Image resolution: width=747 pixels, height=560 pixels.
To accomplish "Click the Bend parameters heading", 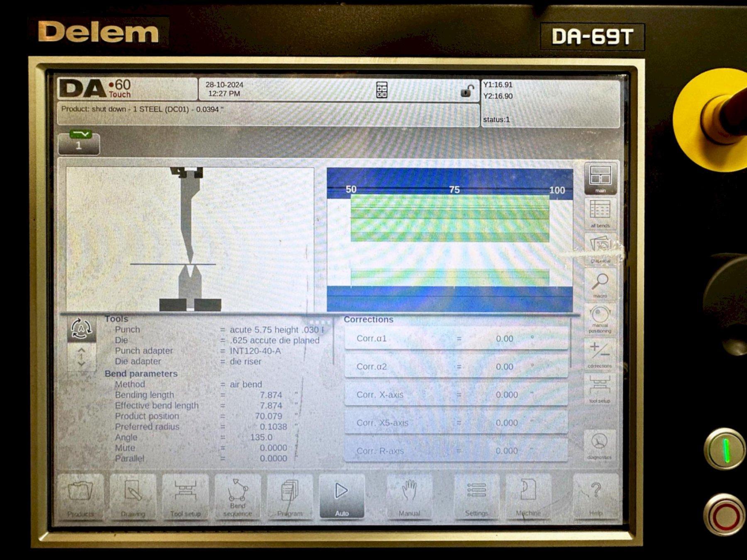I will click(x=141, y=374).
